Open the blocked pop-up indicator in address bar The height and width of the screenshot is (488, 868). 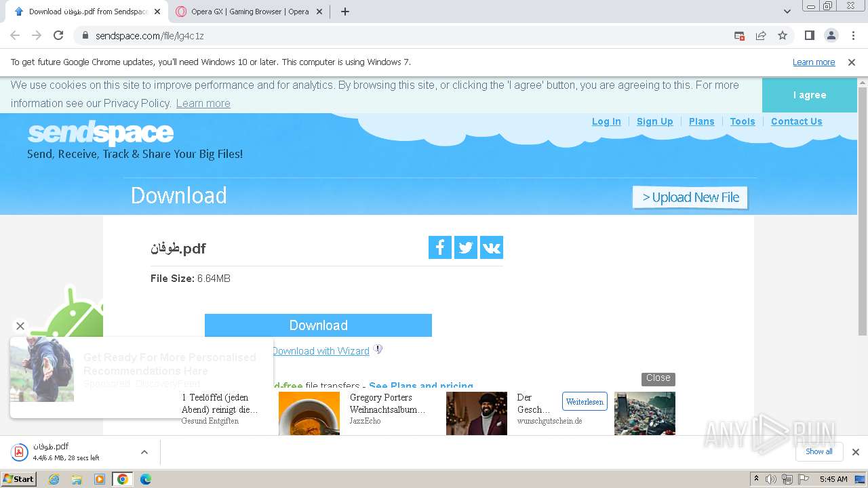coord(739,36)
